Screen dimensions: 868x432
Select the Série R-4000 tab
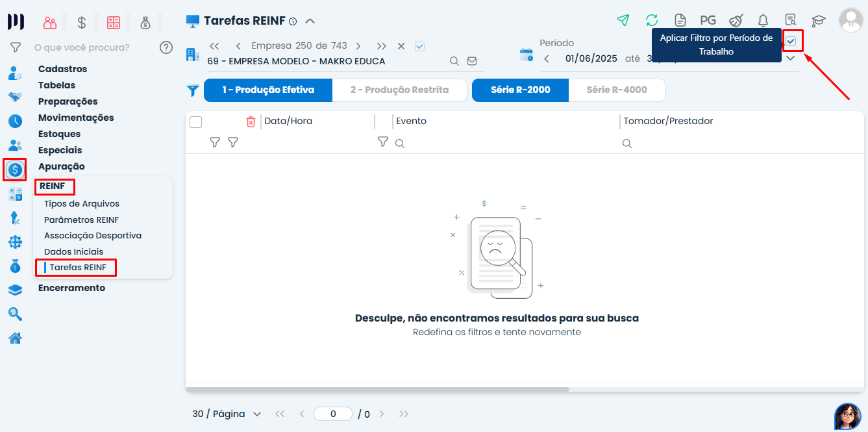click(617, 90)
